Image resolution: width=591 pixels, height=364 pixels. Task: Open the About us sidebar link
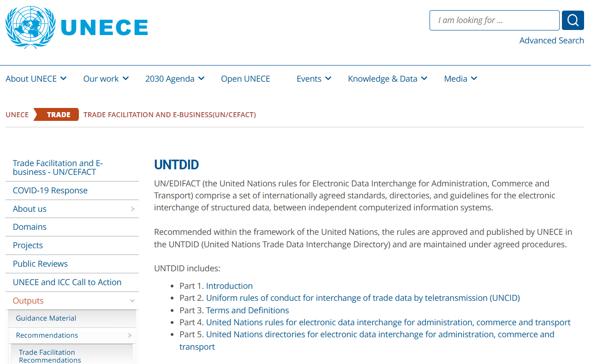[x=30, y=209]
